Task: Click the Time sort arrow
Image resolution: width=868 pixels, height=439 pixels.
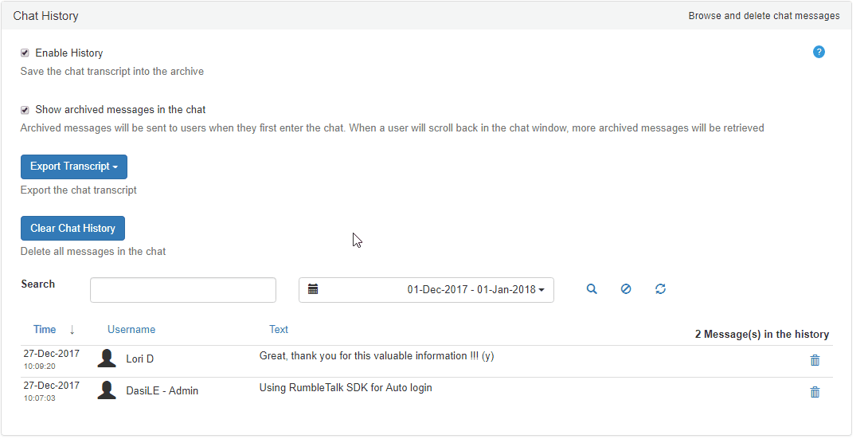Action: [x=72, y=330]
